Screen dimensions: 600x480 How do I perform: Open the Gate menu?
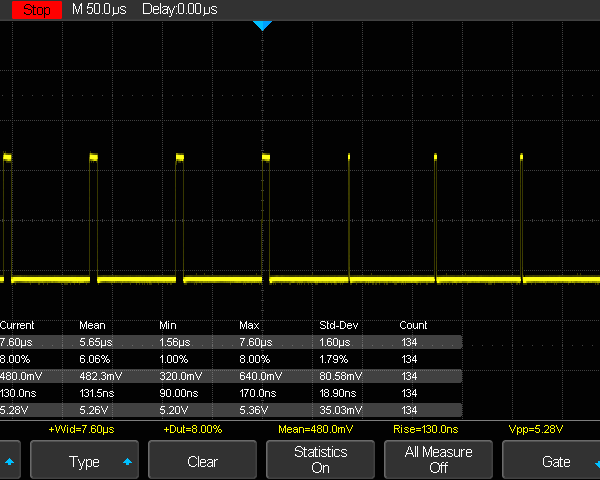[x=555, y=462]
